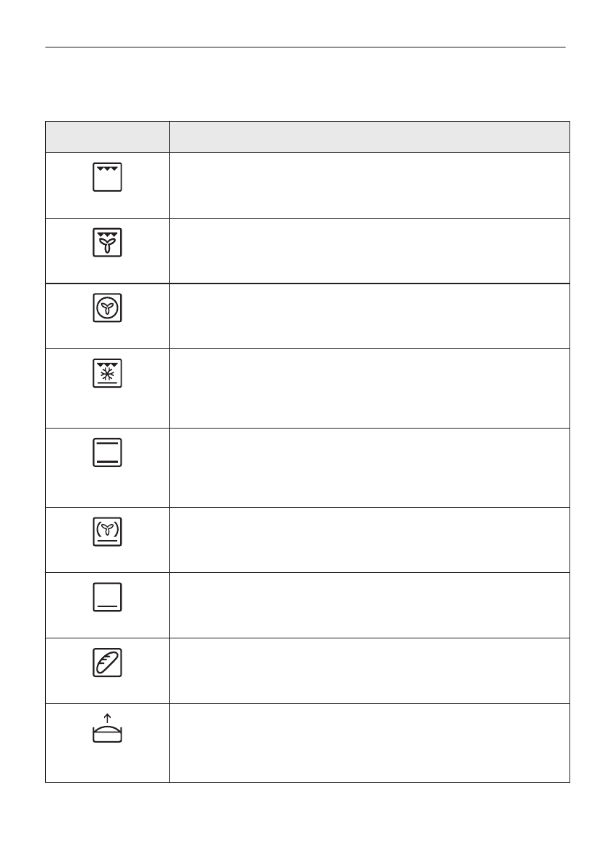Click the top and bottom heat icon
Image resolution: width=611 pixels, height=868 pixels.
[x=107, y=453]
